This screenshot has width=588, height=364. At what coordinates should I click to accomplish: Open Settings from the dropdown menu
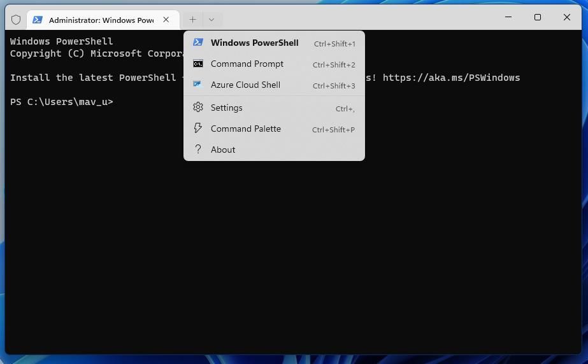click(274, 108)
